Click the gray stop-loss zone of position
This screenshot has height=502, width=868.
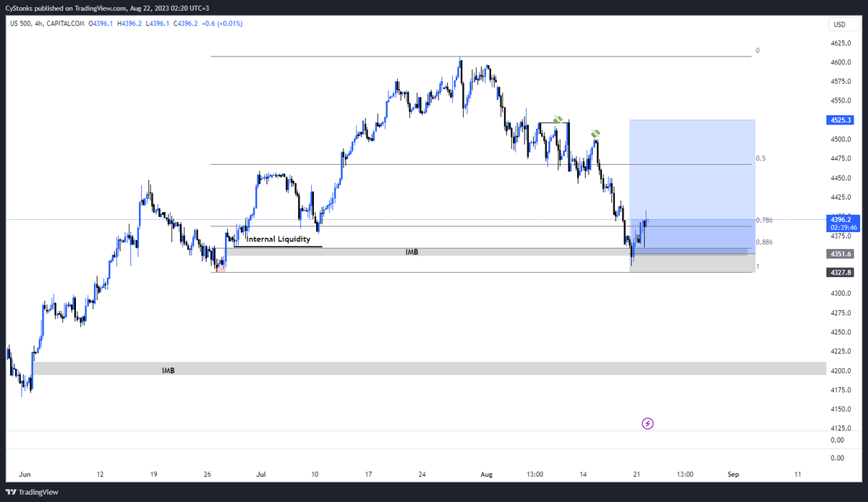coord(692,263)
